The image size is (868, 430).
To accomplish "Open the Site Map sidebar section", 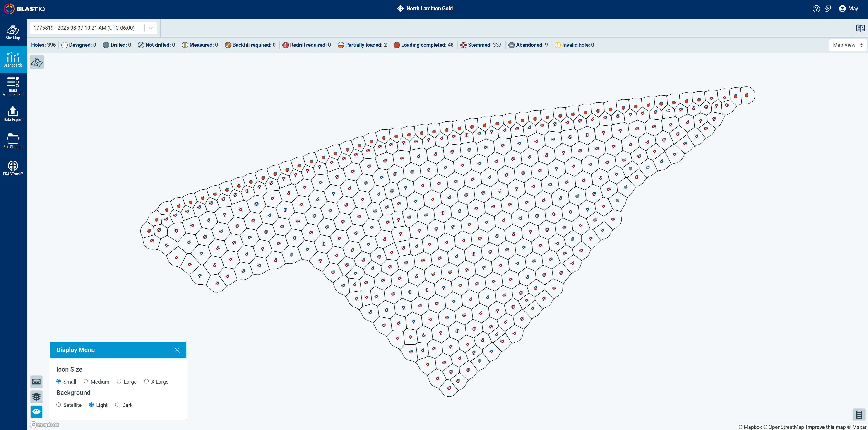I will coord(13,32).
